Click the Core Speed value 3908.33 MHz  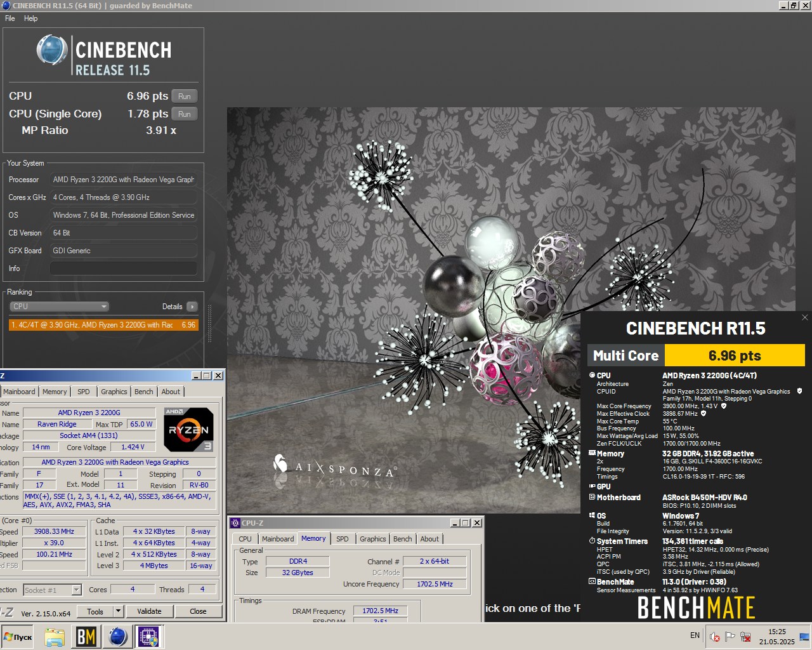click(54, 532)
